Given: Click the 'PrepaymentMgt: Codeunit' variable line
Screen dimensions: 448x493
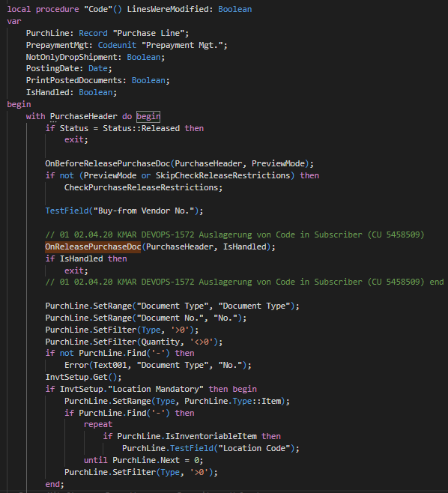Looking at the screenshot, I should pos(127,45).
